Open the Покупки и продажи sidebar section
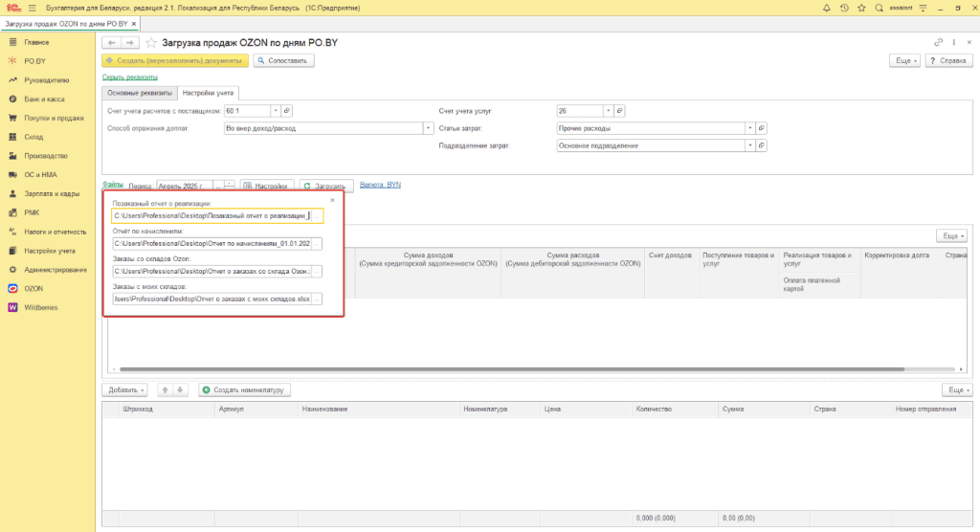 (x=54, y=118)
